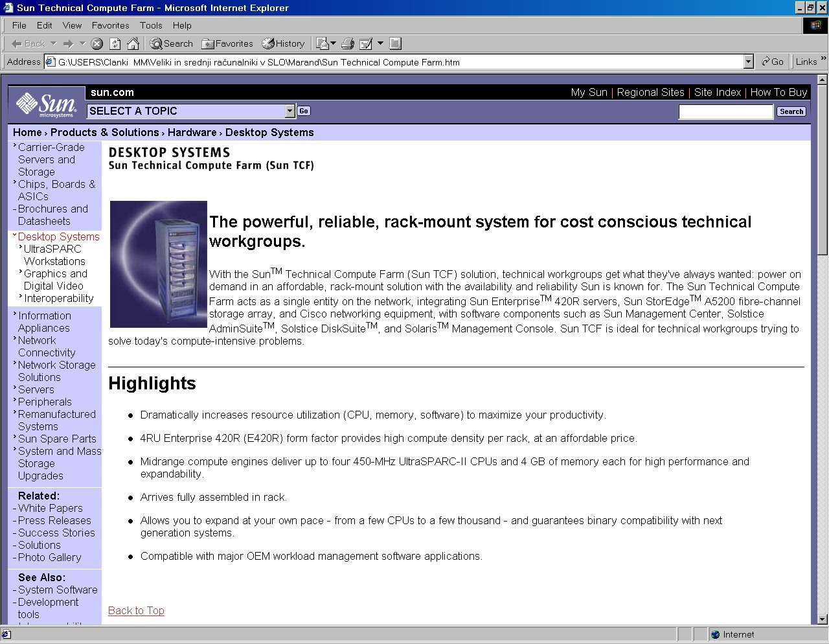Open Success Stories related link
This screenshot has height=644, width=829.
click(x=56, y=533)
